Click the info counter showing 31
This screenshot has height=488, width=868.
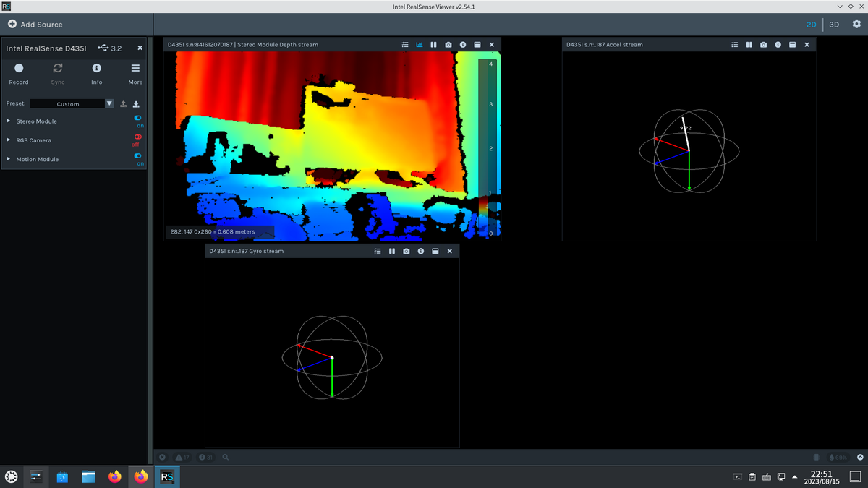(x=205, y=458)
